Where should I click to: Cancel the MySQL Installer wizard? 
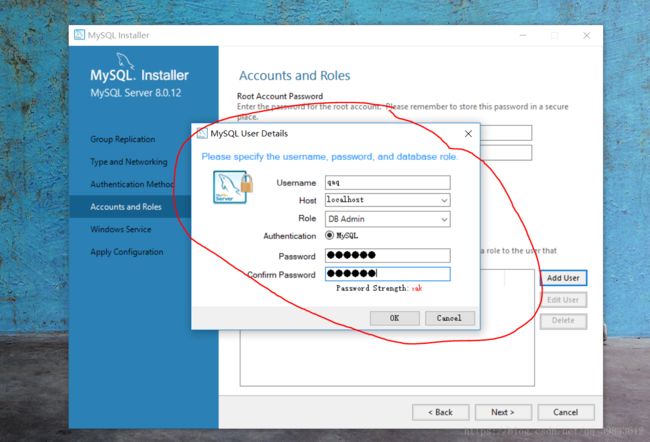point(566,412)
